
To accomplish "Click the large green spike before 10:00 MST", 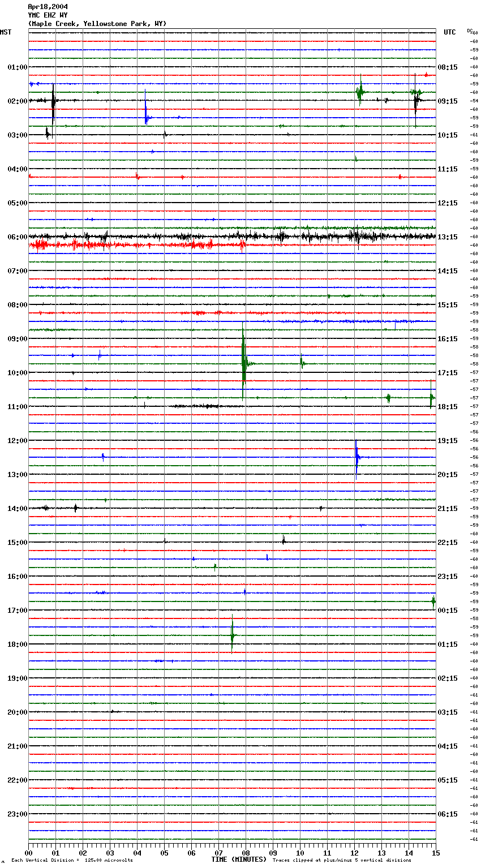I will click(243, 361).
